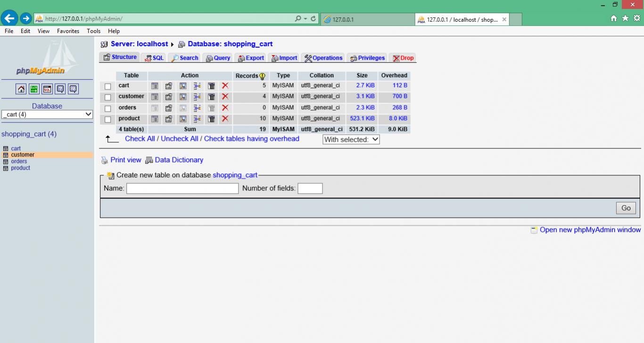Tick the checkbox for product table
The height and width of the screenshot is (343, 644).
click(107, 119)
